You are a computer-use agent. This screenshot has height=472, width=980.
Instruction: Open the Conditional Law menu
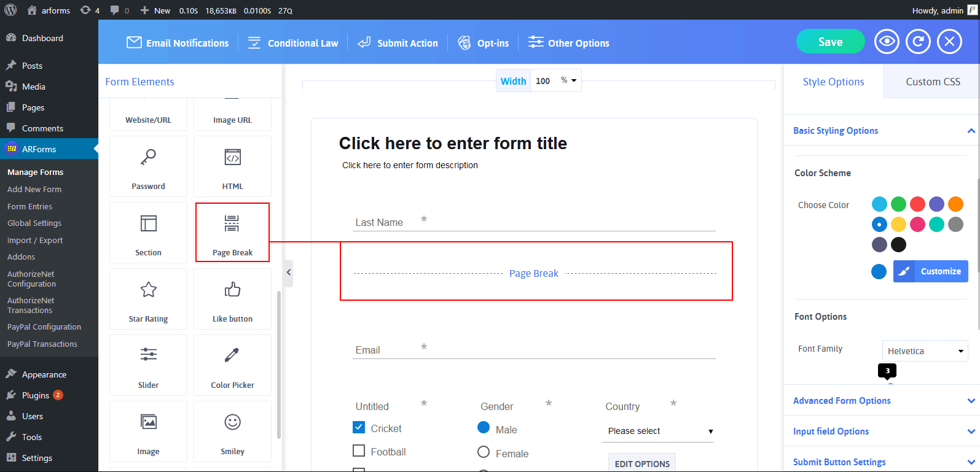pos(293,43)
